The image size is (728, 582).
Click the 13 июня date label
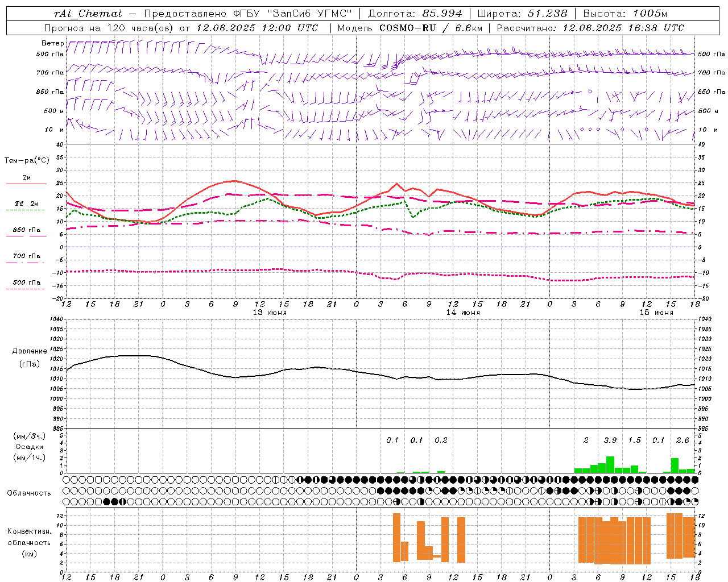click(x=270, y=313)
